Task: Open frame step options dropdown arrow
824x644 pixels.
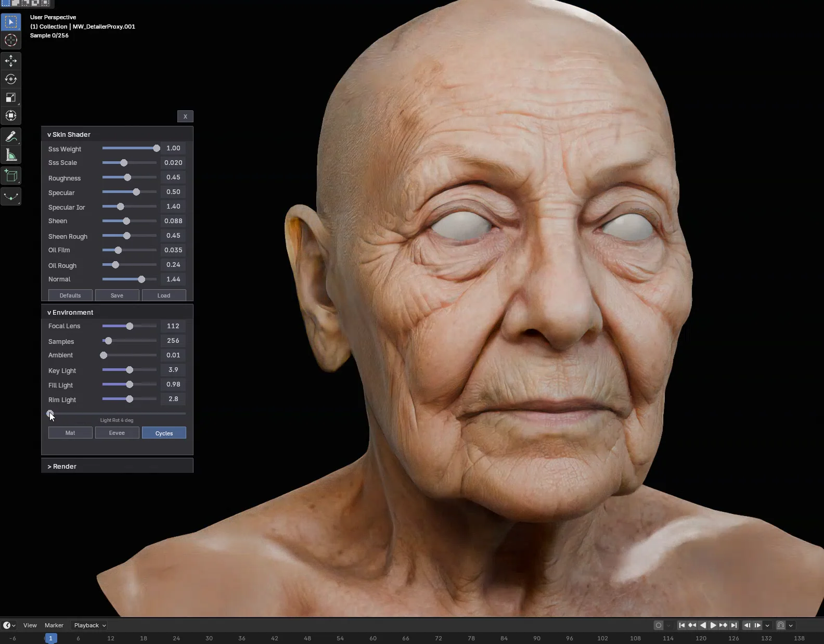Action: (x=767, y=625)
